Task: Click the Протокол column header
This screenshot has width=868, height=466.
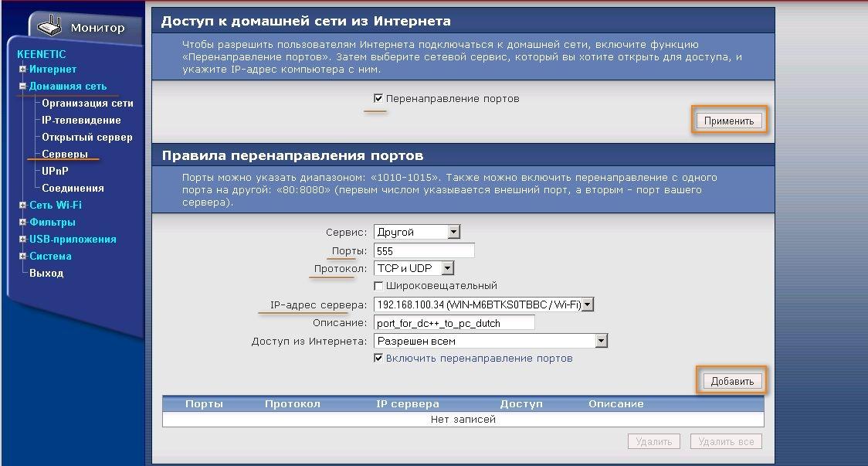Action: [293, 404]
